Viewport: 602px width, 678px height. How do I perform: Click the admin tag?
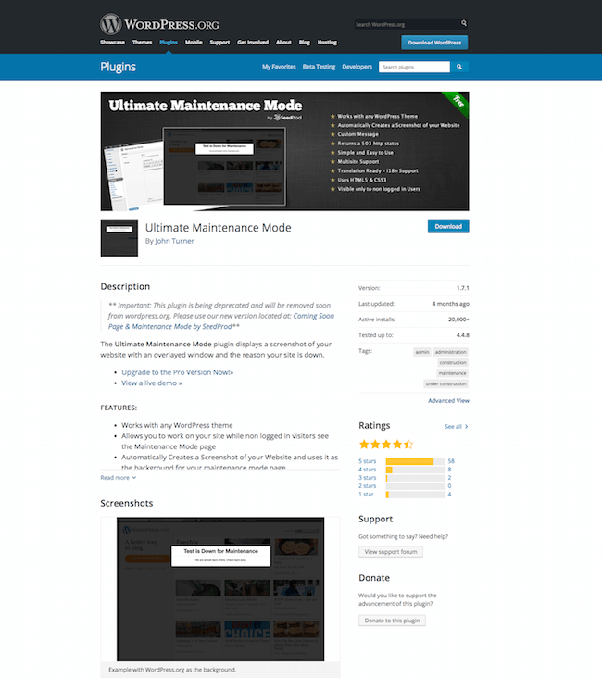click(422, 352)
